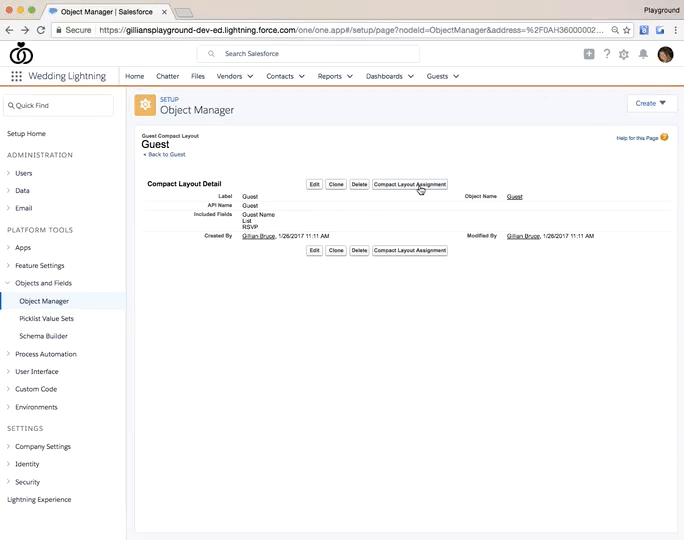Click the top Edit button

[x=315, y=185]
